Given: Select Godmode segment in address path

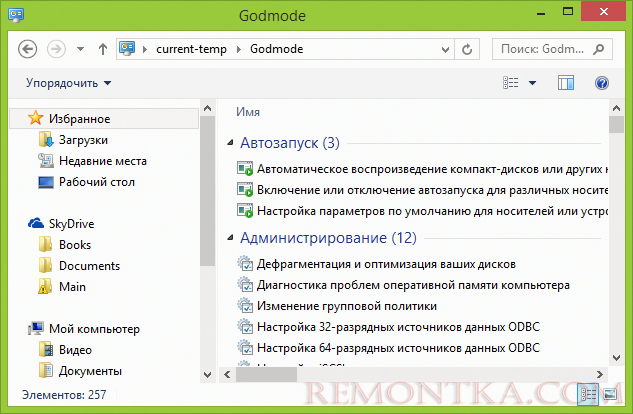Looking at the screenshot, I should pos(277,49).
